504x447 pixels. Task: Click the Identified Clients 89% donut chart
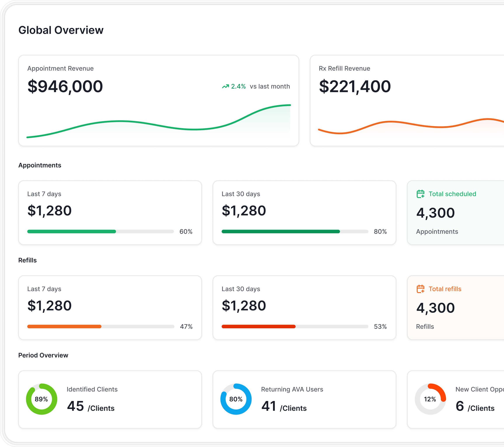pos(41,399)
